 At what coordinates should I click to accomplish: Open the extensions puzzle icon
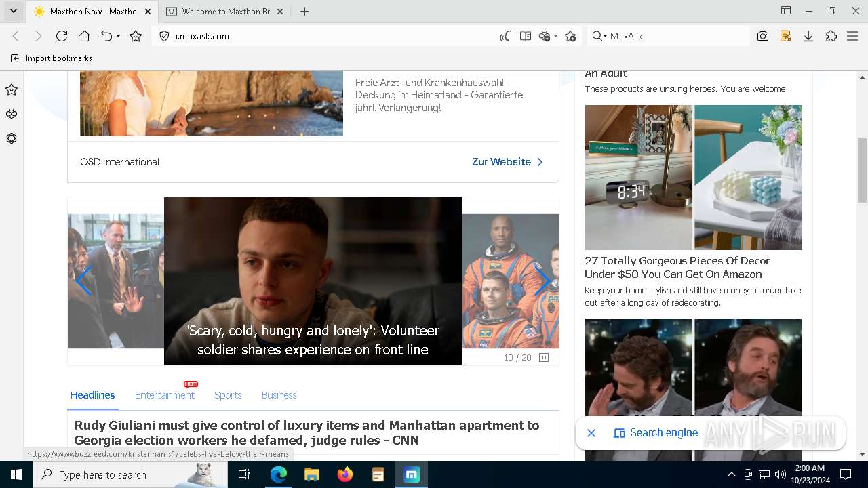click(831, 36)
